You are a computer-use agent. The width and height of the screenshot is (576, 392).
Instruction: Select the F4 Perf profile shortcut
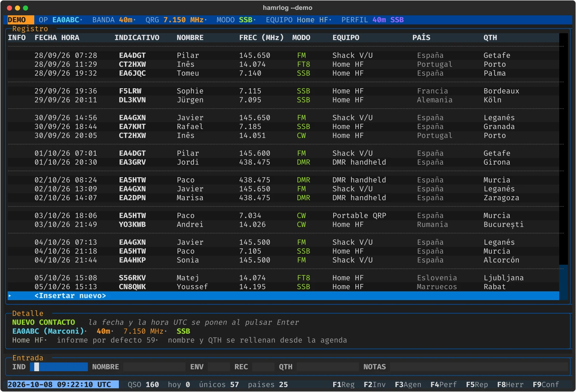coord(443,385)
